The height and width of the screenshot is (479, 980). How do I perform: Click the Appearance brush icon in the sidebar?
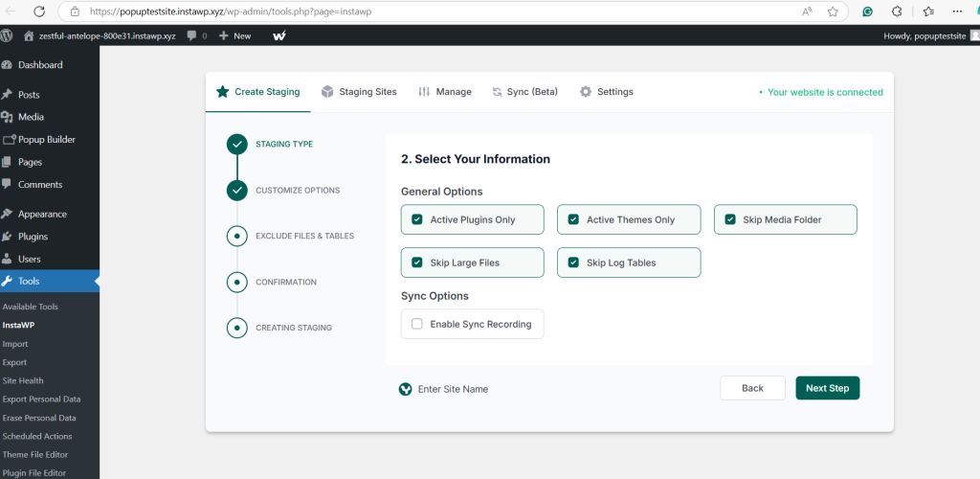click(x=7, y=214)
